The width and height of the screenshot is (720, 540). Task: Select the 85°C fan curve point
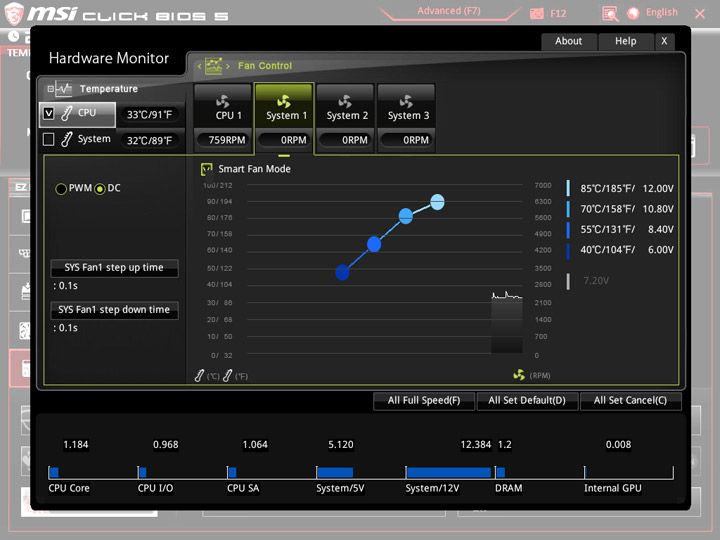[x=437, y=202]
